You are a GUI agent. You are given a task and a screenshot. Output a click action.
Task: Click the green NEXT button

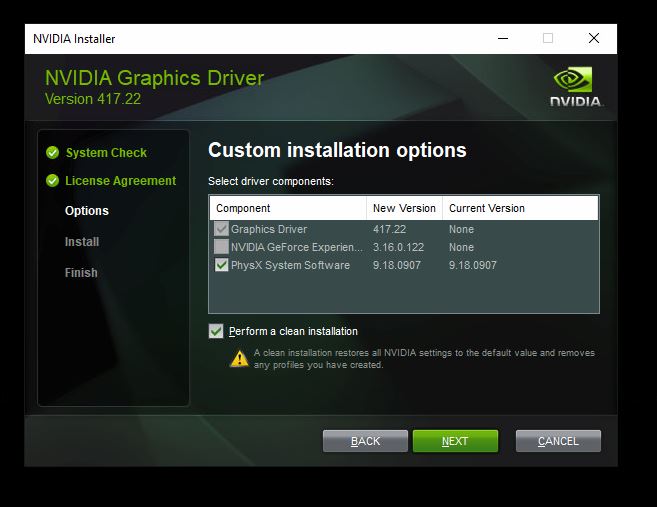pos(455,441)
